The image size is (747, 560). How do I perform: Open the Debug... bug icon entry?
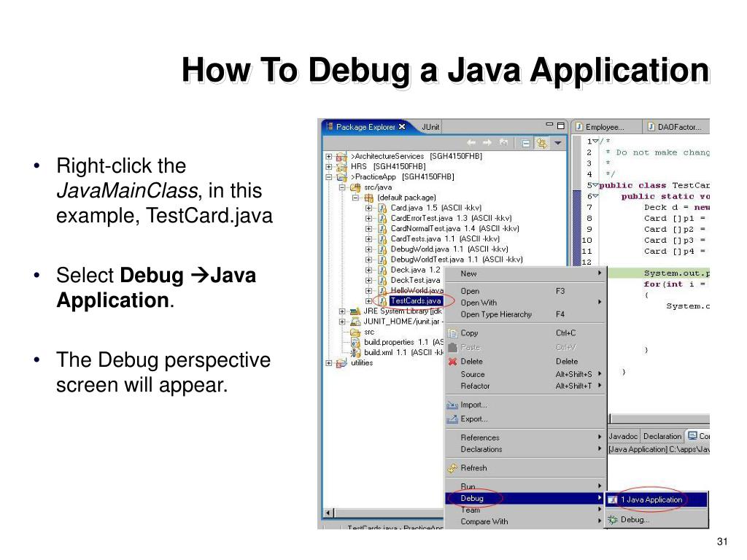(633, 520)
